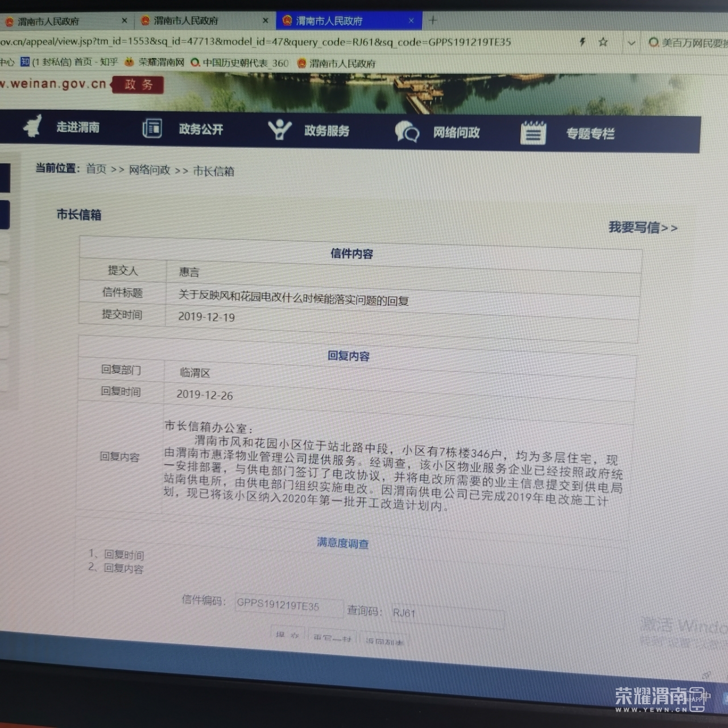Open the 中国历史朝代表_360 bookmark
Viewport: 728px width, 728px height.
click(x=239, y=63)
